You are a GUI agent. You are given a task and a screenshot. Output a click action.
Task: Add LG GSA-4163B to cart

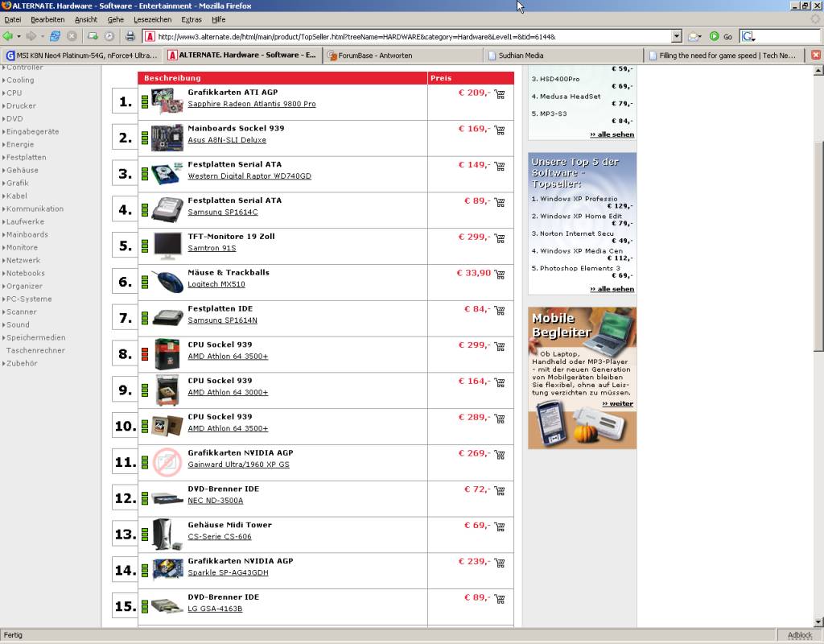(x=499, y=598)
